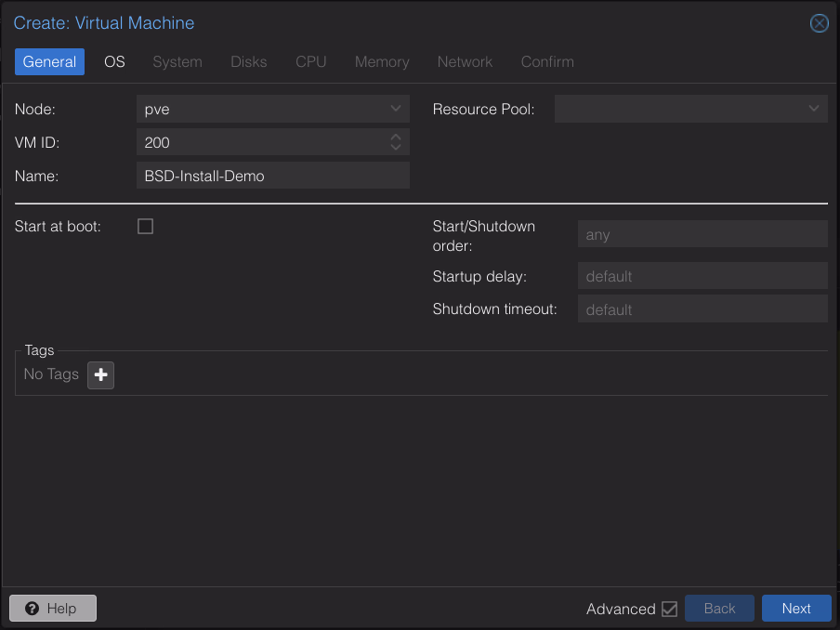The width and height of the screenshot is (840, 630).
Task: Click the Shutdown timeout field
Action: (702, 308)
